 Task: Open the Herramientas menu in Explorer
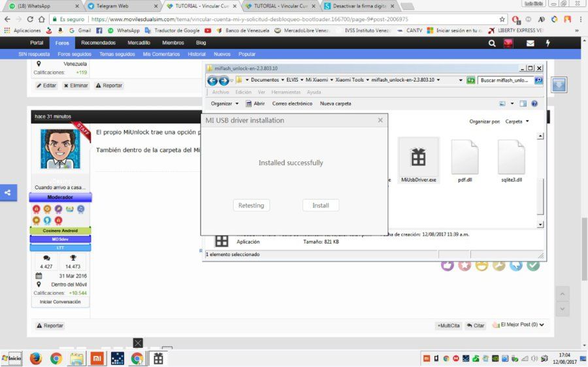tap(286, 92)
